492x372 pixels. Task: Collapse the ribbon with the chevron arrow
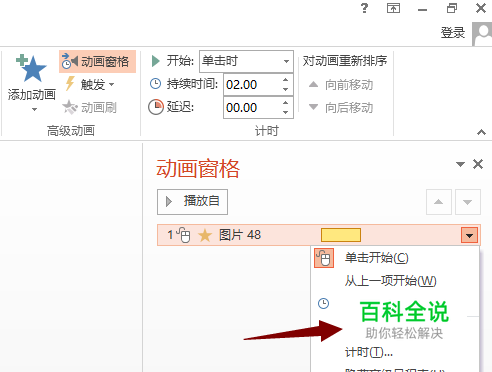coord(481,132)
